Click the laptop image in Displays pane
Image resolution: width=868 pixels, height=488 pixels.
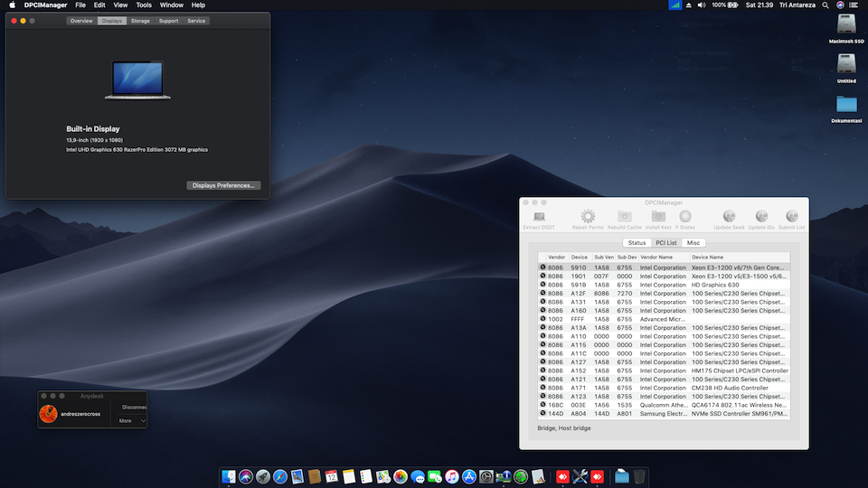pyautogui.click(x=137, y=80)
